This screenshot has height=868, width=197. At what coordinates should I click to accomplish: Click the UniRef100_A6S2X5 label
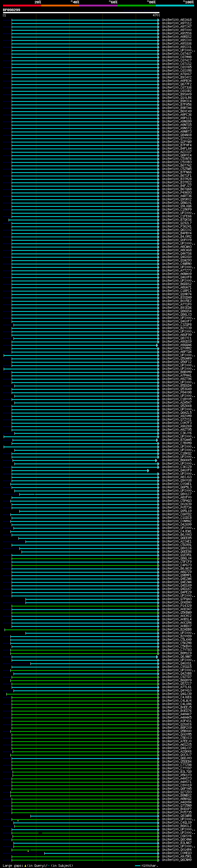[177, 745]
